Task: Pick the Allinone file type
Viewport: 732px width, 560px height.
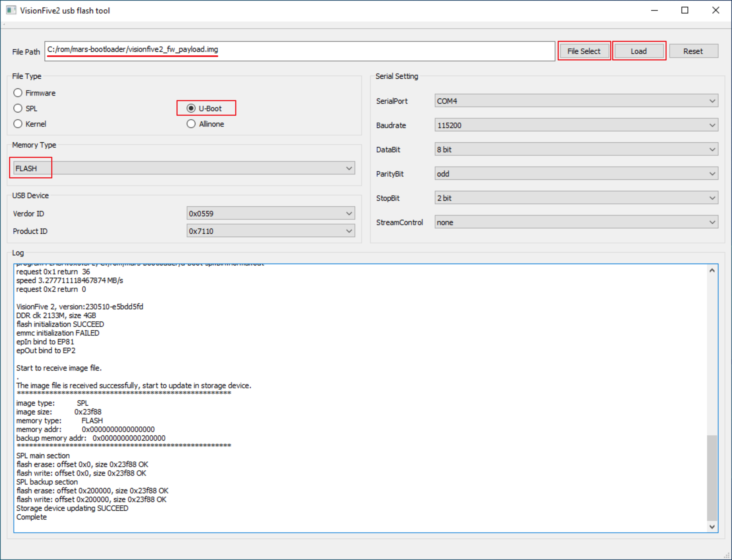Action: [205, 124]
